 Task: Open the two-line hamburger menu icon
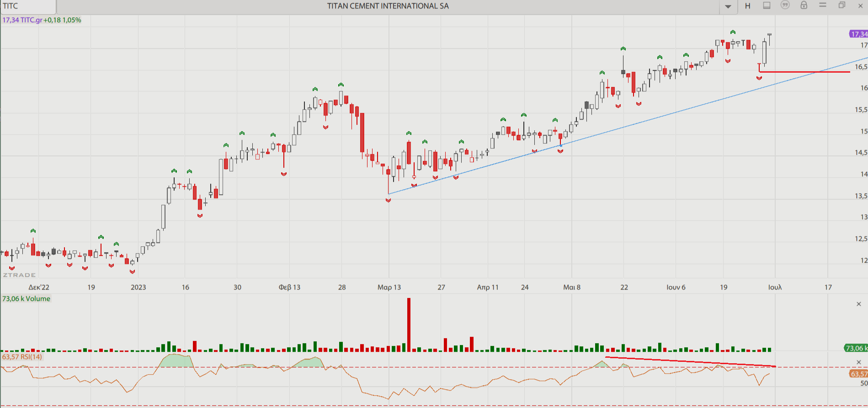823,5
